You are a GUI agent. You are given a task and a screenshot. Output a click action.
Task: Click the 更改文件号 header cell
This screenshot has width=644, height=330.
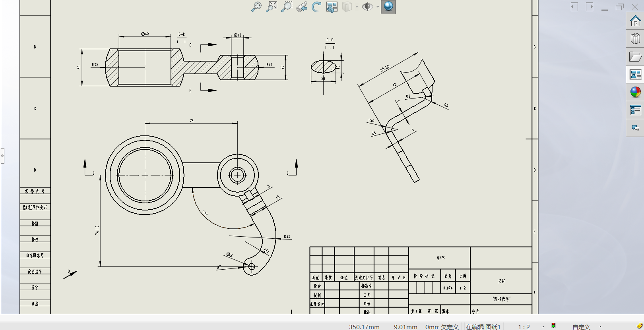pos(364,278)
